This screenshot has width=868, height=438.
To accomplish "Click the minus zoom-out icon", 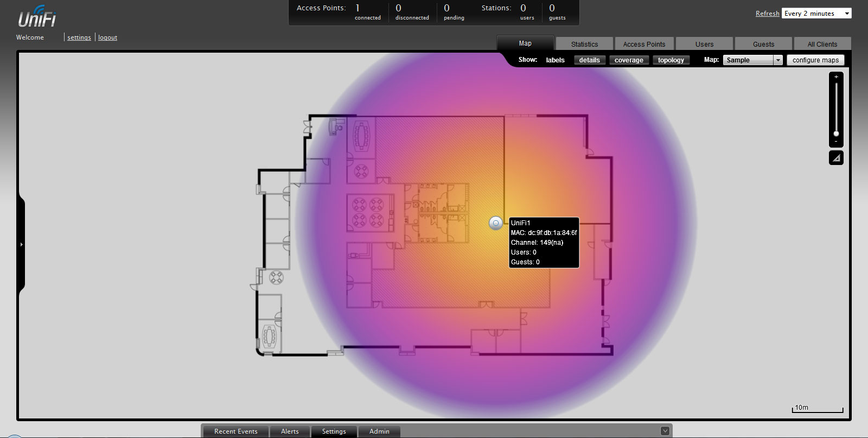I will (836, 142).
